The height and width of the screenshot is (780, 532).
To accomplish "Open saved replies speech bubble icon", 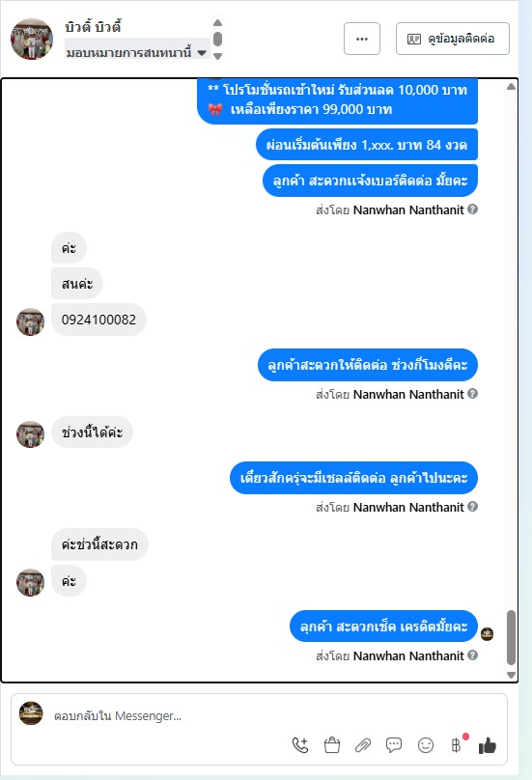I will pos(394,744).
